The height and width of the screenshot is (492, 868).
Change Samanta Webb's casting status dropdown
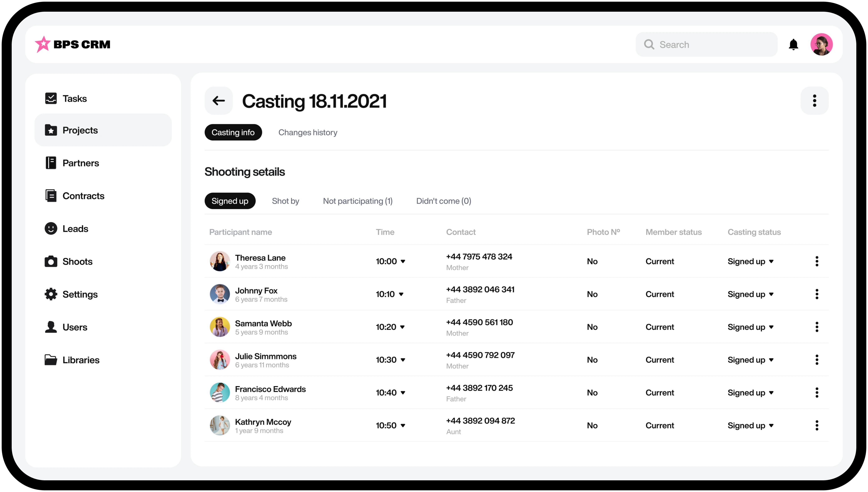point(751,327)
